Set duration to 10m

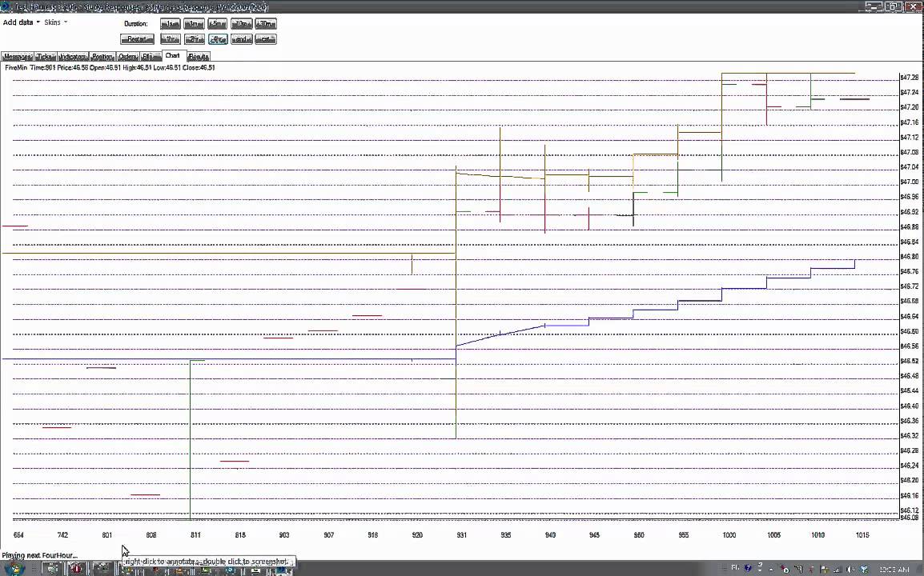pyautogui.click(x=242, y=24)
